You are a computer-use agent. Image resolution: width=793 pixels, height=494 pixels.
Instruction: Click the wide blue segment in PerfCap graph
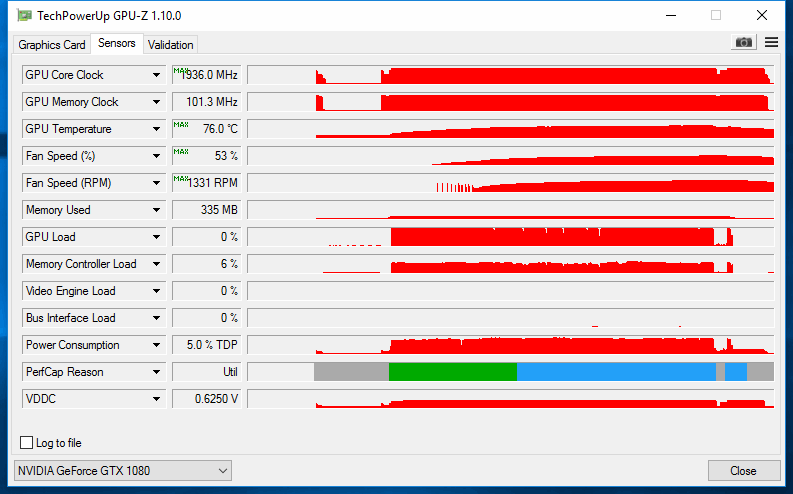point(616,372)
